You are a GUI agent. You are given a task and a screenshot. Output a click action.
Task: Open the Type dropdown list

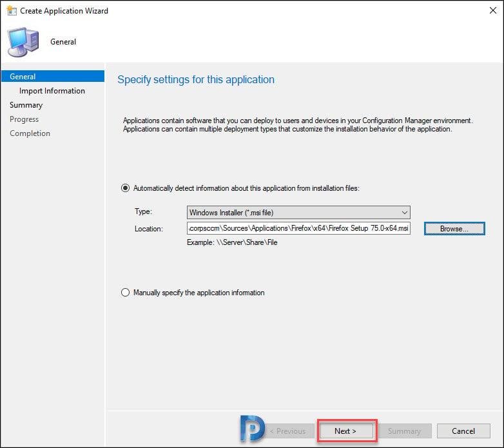tap(298, 212)
